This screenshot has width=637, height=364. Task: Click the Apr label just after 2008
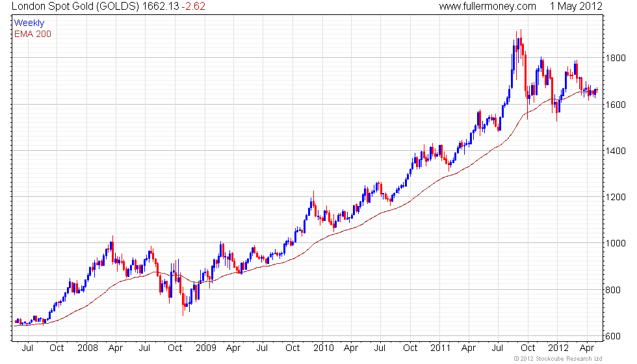pos(116,348)
